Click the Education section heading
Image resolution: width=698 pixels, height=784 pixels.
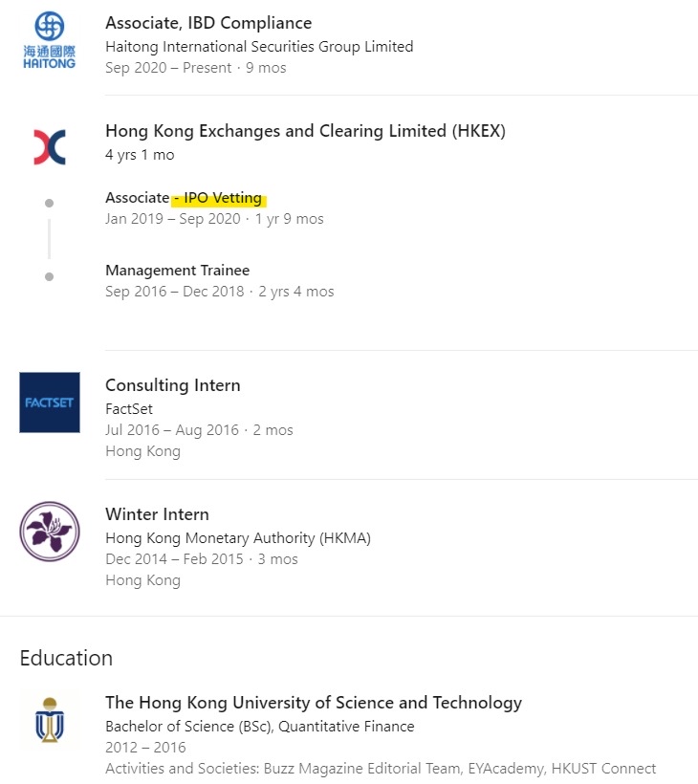(66, 658)
